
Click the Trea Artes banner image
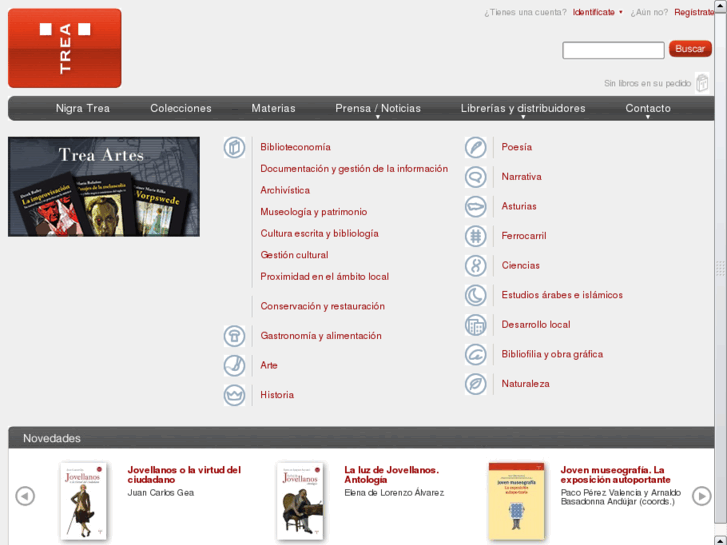[104, 187]
